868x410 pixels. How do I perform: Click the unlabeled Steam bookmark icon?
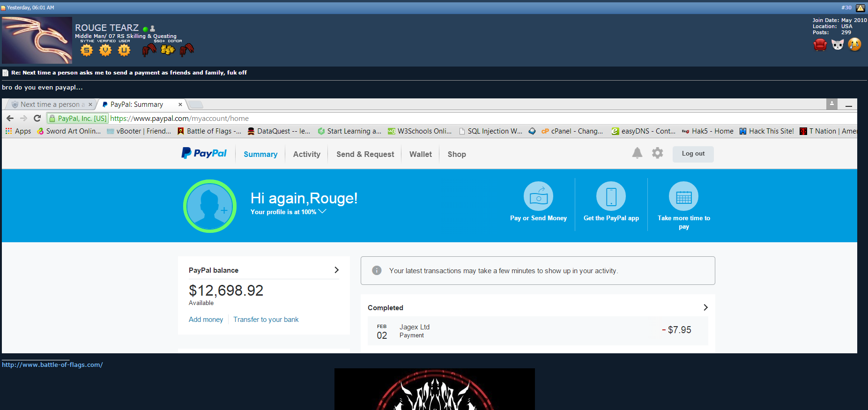pyautogui.click(x=532, y=131)
